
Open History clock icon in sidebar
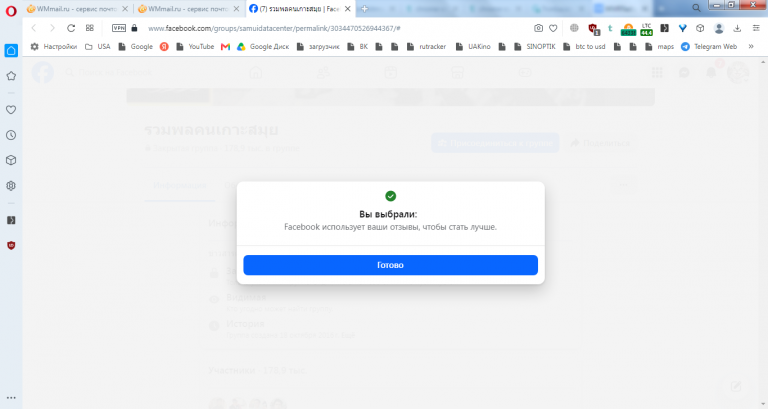11,135
